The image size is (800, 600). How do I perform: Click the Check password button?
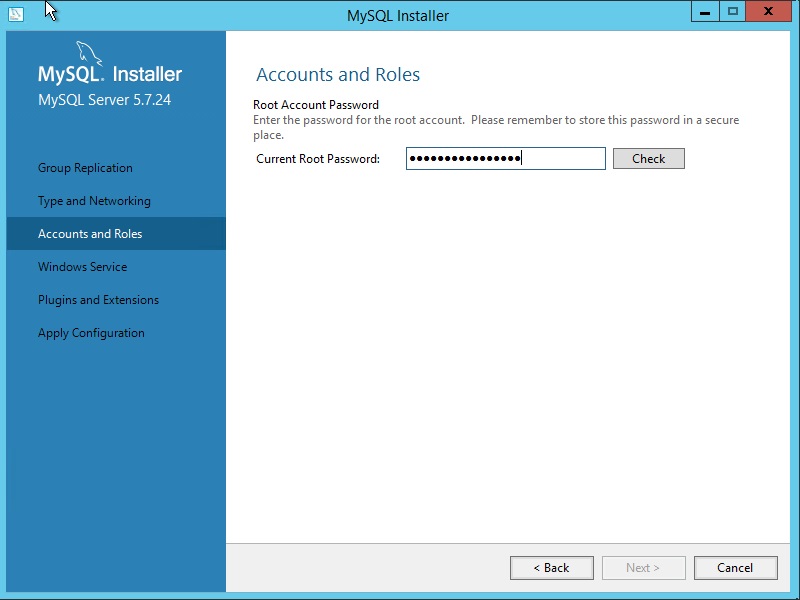pyautogui.click(x=648, y=159)
